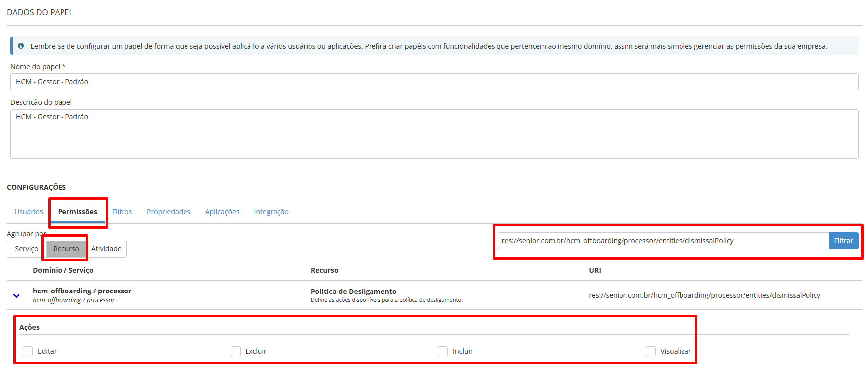Enable the Excluir action checkbox

tap(236, 351)
